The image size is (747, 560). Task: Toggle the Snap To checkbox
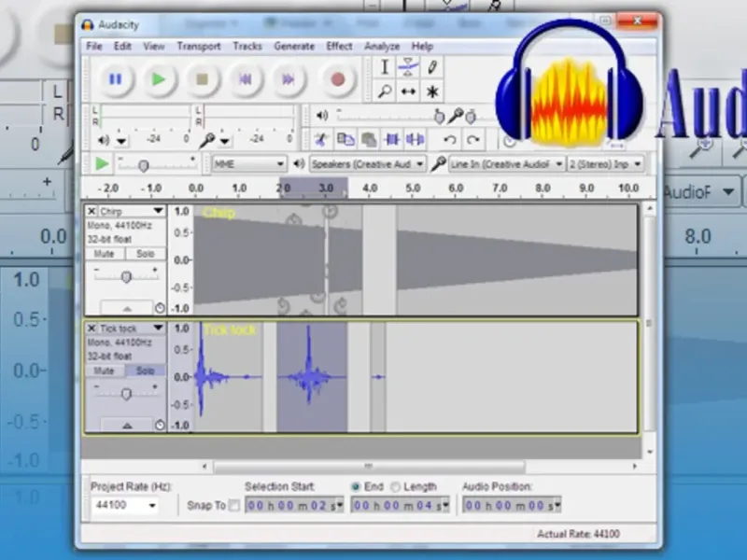coord(234,505)
